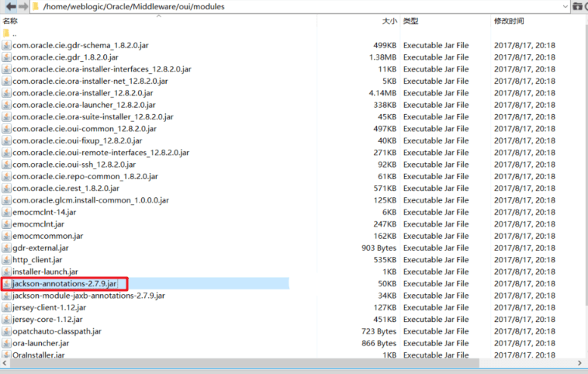Image resolution: width=588 pixels, height=374 pixels.
Task: Select file name jackson-module-jaxb-annotations-2.7.9.jar
Action: [88, 296]
